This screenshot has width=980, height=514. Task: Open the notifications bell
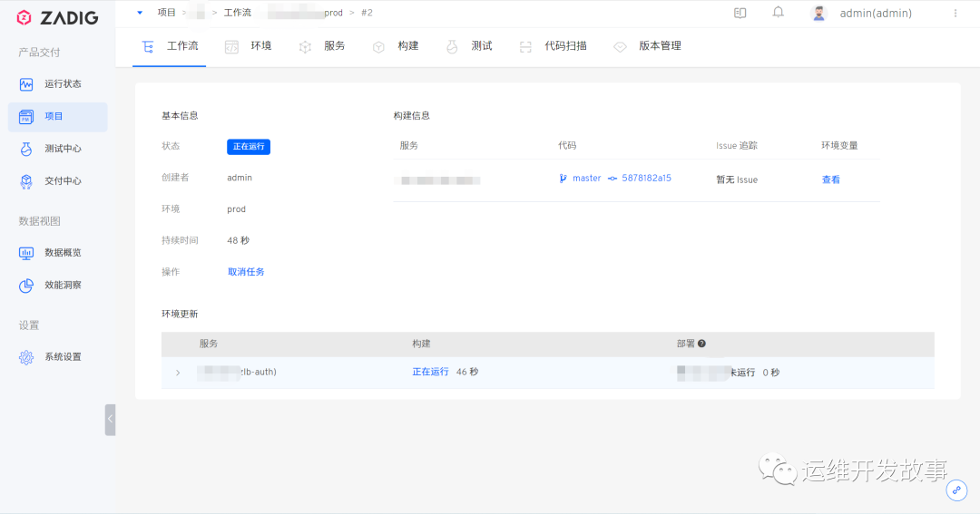click(779, 13)
